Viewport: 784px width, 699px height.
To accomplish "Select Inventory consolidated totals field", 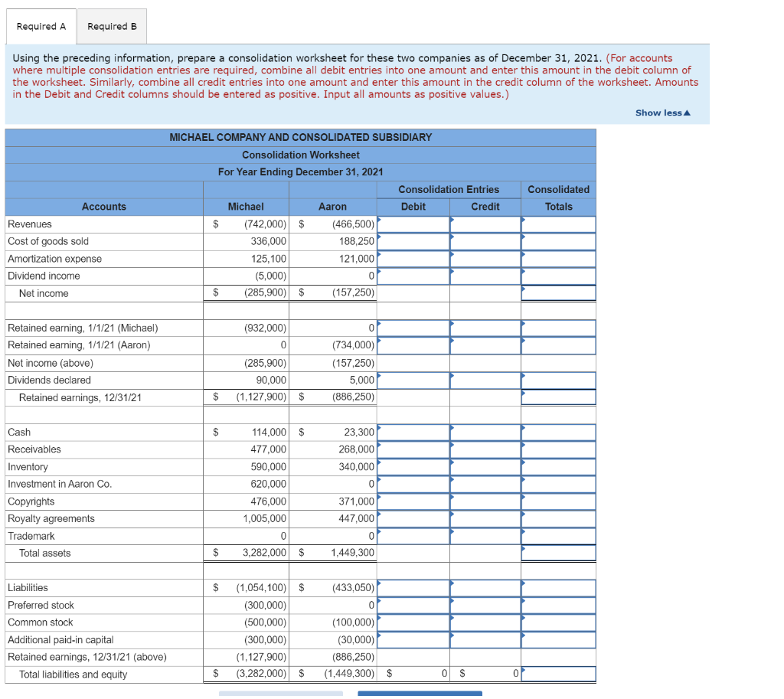I will (x=558, y=467).
